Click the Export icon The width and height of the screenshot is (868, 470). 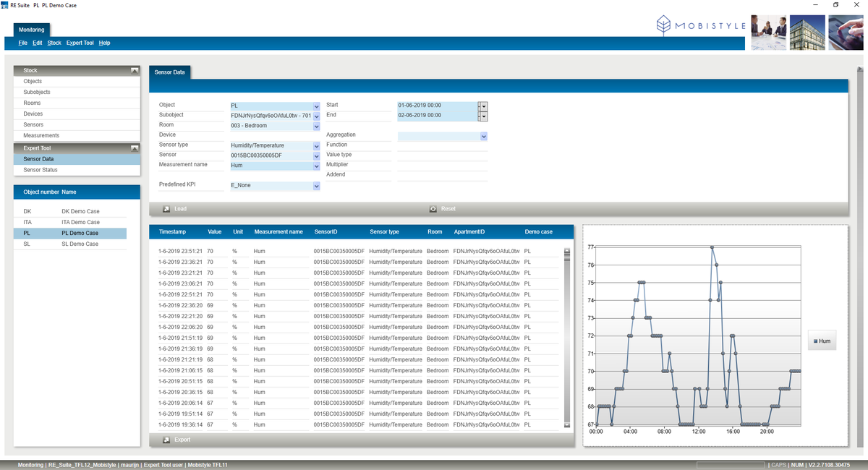point(166,440)
